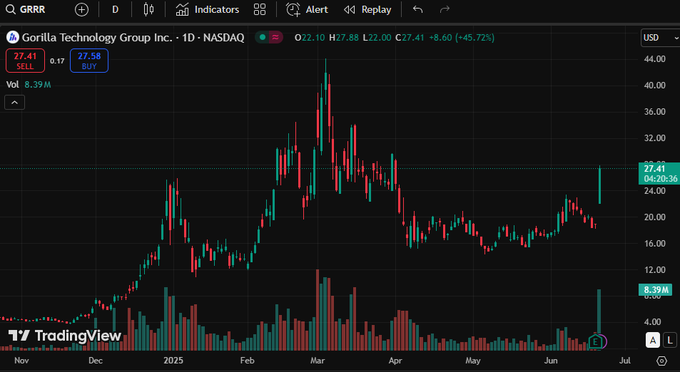Click the Mar label on time axis

317,361
